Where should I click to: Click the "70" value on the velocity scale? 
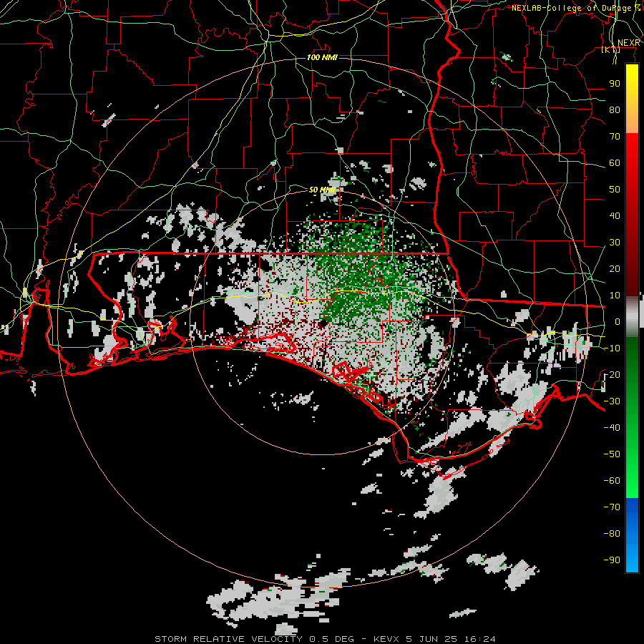615,137
